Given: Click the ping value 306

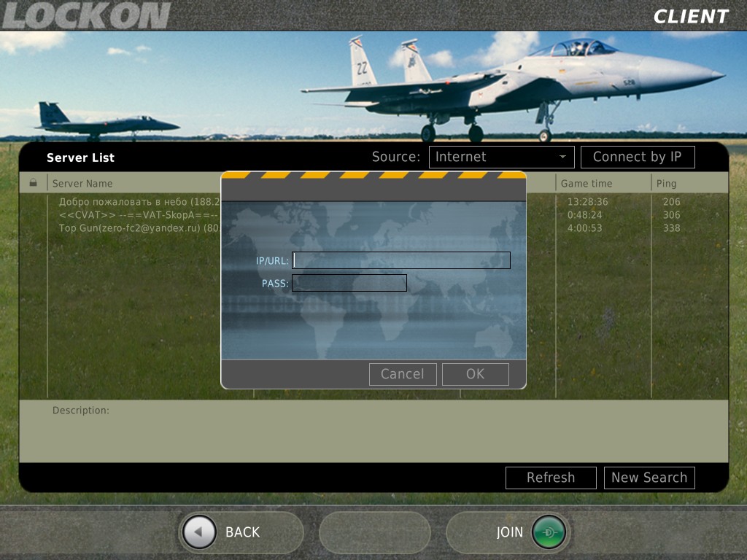Looking at the screenshot, I should point(671,215).
